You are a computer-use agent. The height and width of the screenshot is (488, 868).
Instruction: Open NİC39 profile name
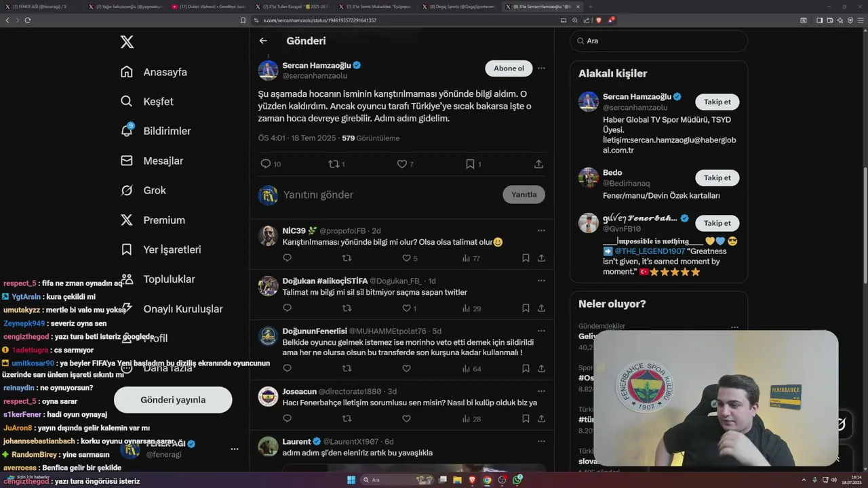coord(294,231)
